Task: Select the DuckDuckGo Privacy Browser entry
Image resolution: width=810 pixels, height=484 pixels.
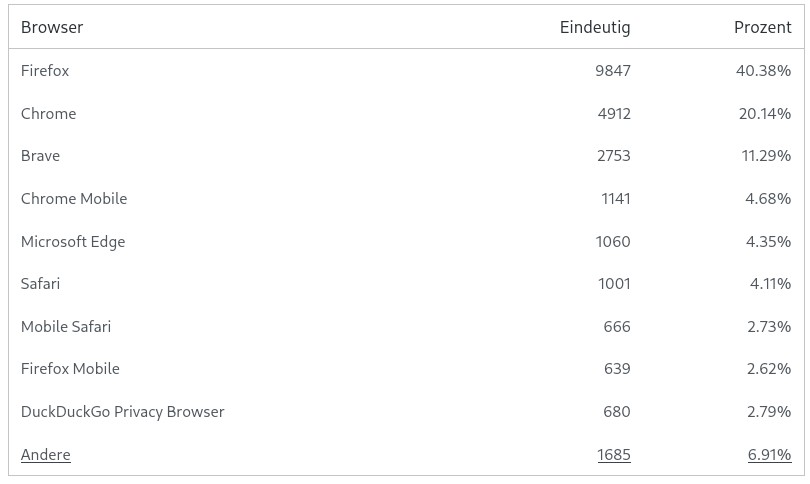Action: point(122,412)
